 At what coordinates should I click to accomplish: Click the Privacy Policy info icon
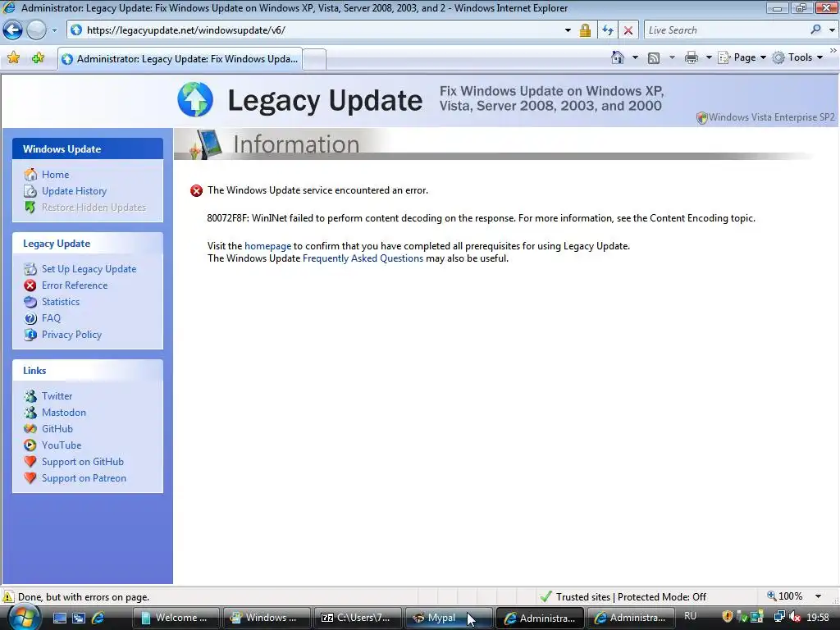(30, 335)
